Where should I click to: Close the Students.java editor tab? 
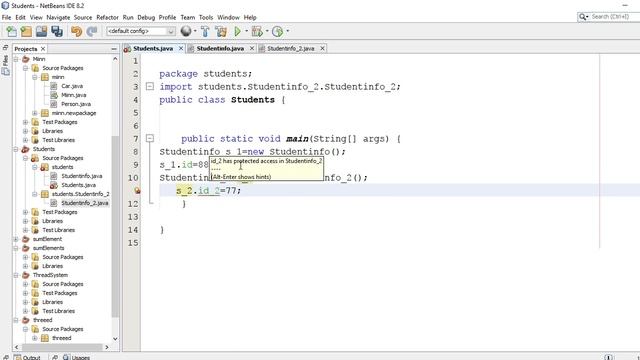point(181,49)
